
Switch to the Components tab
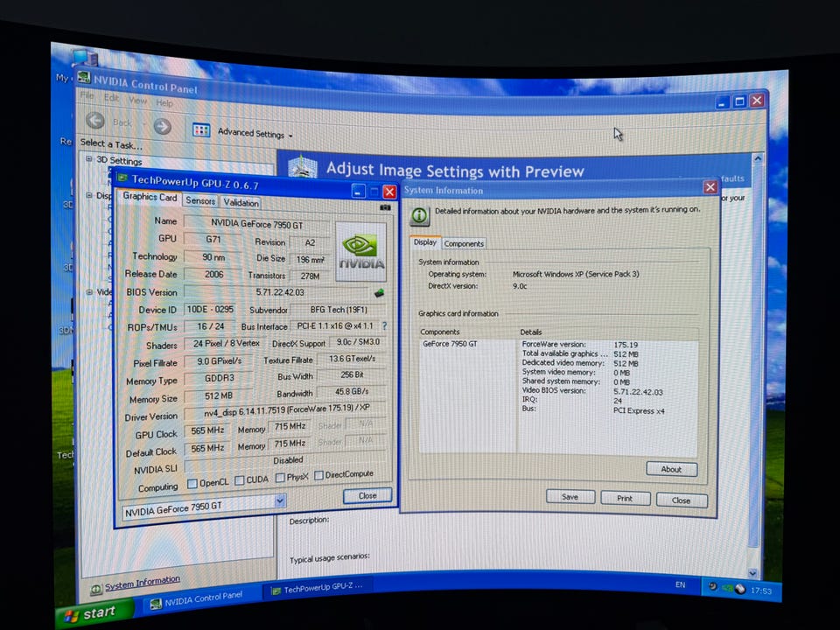464,244
